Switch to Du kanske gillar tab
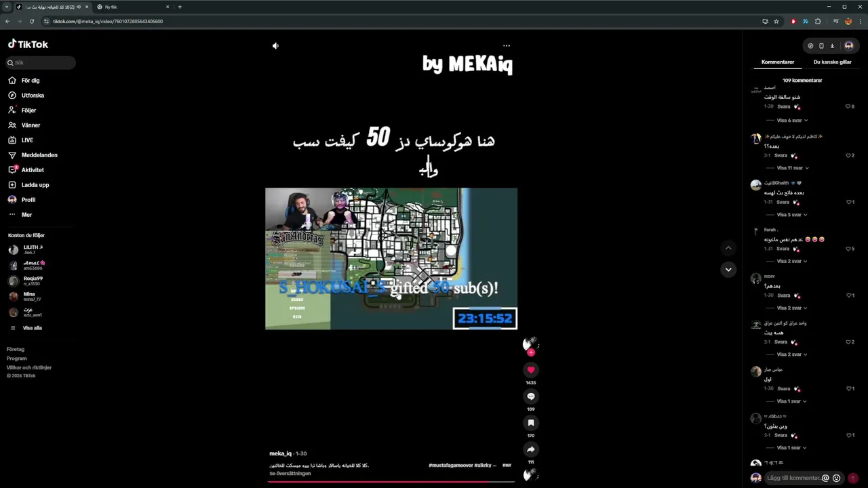This screenshot has width=868, height=488. click(x=832, y=62)
